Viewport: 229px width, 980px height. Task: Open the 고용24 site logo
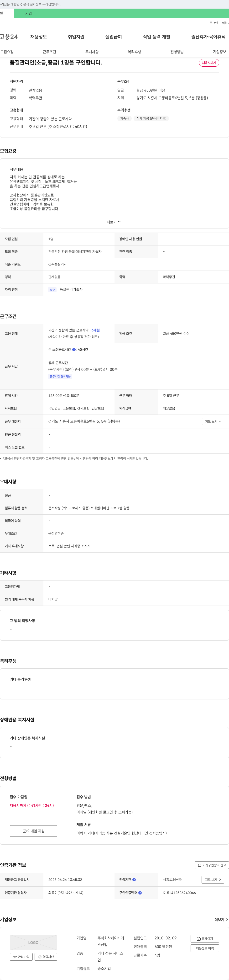(x=9, y=37)
